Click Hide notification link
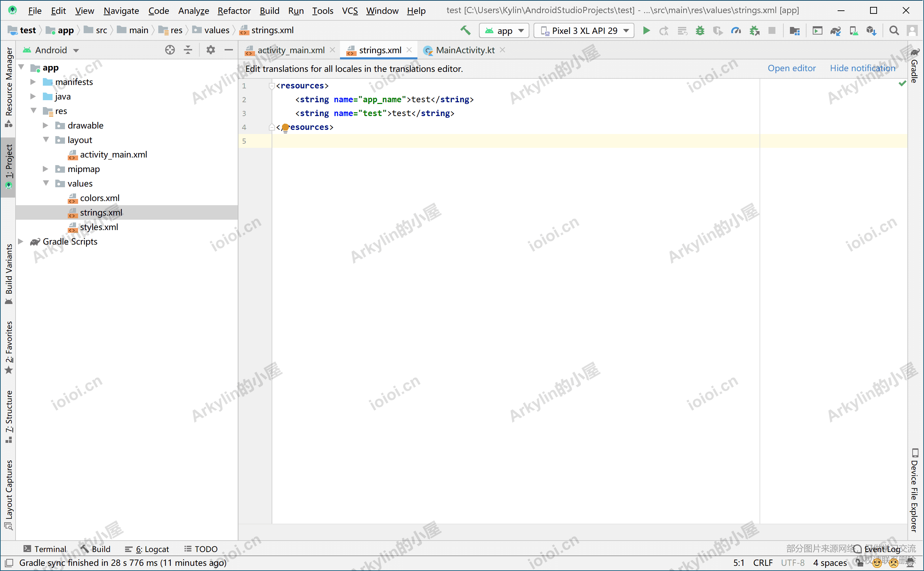924x571 pixels. 862,68
